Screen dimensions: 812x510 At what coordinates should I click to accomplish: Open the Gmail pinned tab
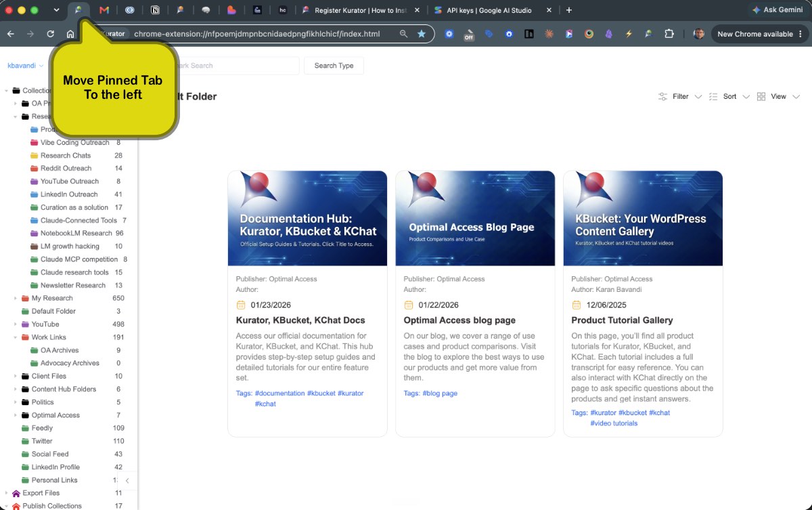point(104,10)
